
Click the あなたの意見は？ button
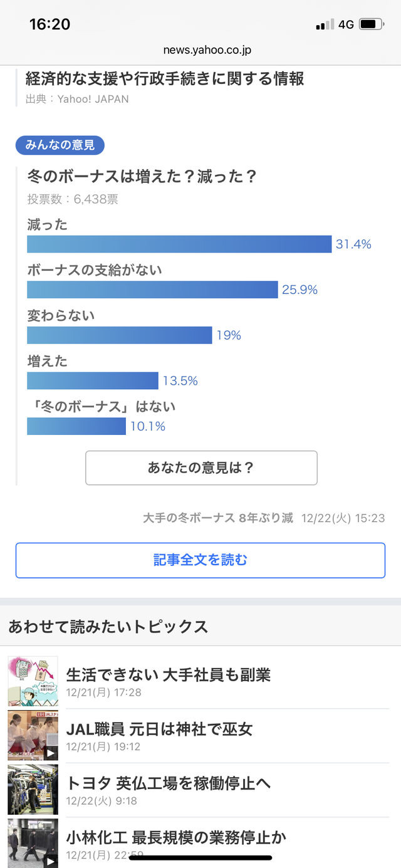[201, 468]
